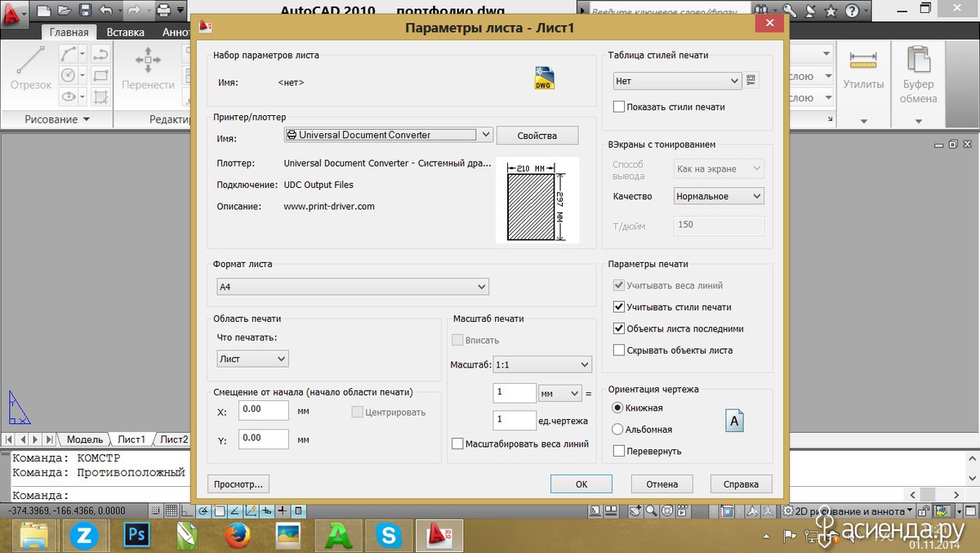Click the X offset input field

click(264, 410)
